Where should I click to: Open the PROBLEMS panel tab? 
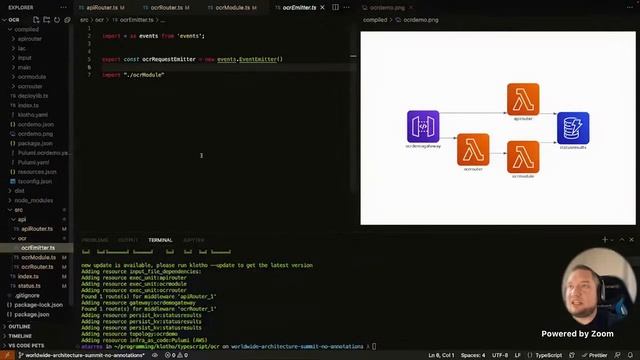click(x=95, y=240)
